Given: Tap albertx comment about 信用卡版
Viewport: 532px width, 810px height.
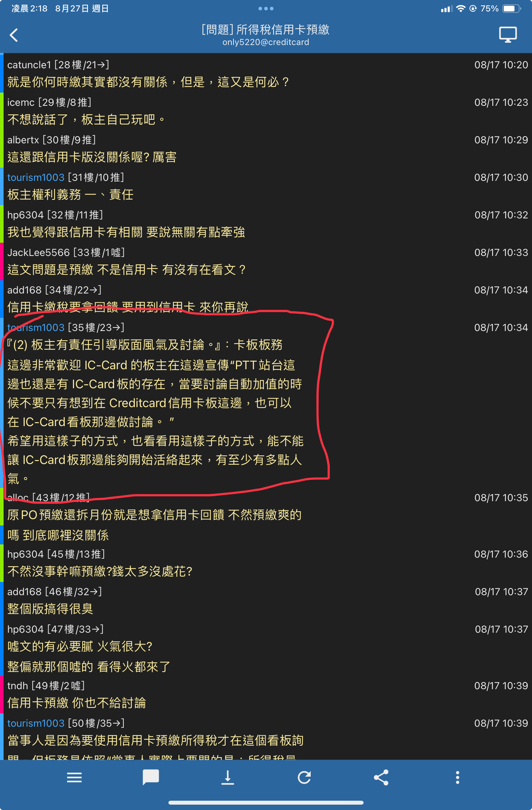Looking at the screenshot, I should [x=266, y=148].
